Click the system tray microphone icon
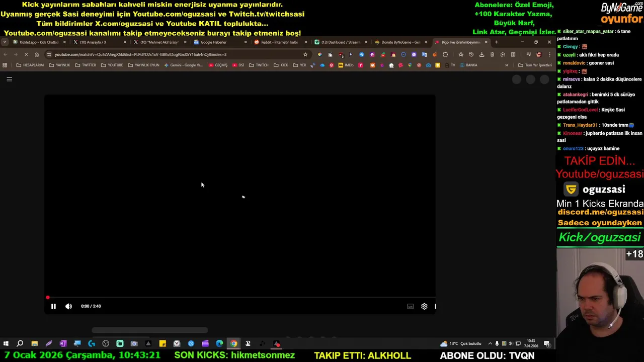The width and height of the screenshot is (644, 362). point(497,344)
